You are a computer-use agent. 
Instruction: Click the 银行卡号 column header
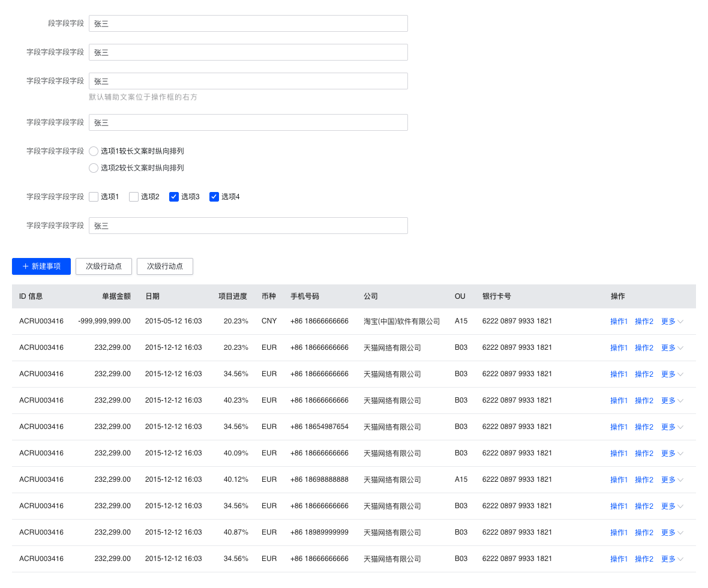click(497, 296)
